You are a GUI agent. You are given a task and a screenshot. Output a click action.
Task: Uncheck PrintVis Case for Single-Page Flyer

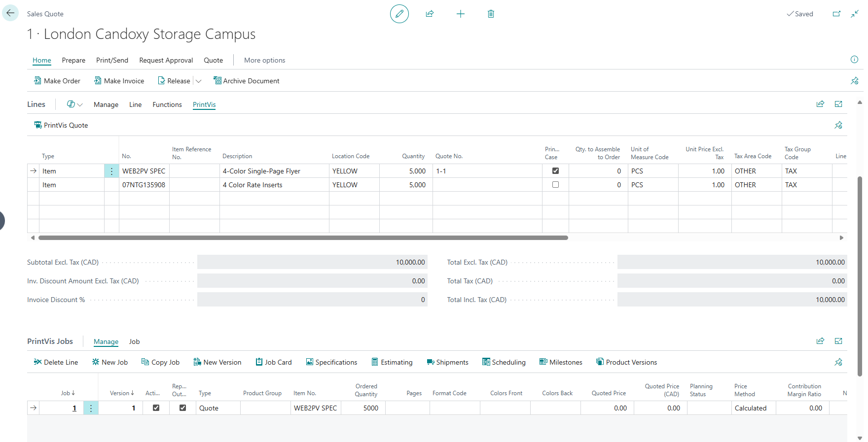coord(555,171)
